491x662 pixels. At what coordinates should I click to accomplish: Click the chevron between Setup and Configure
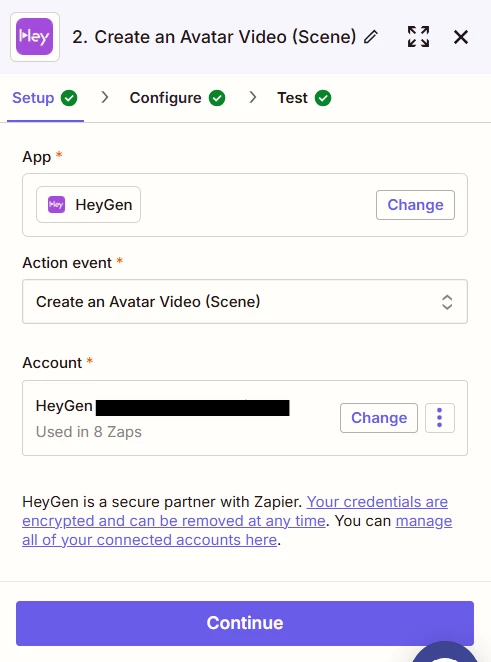[105, 98]
